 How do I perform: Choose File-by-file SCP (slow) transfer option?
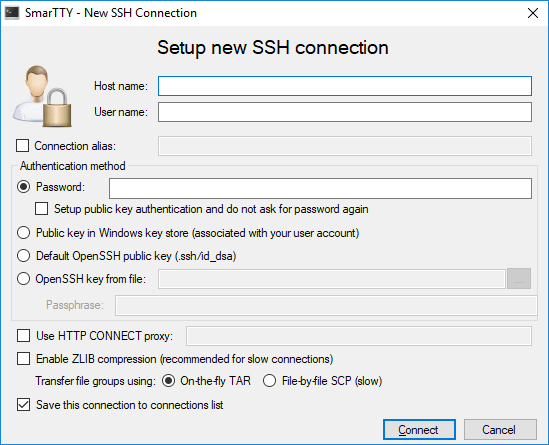[269, 381]
